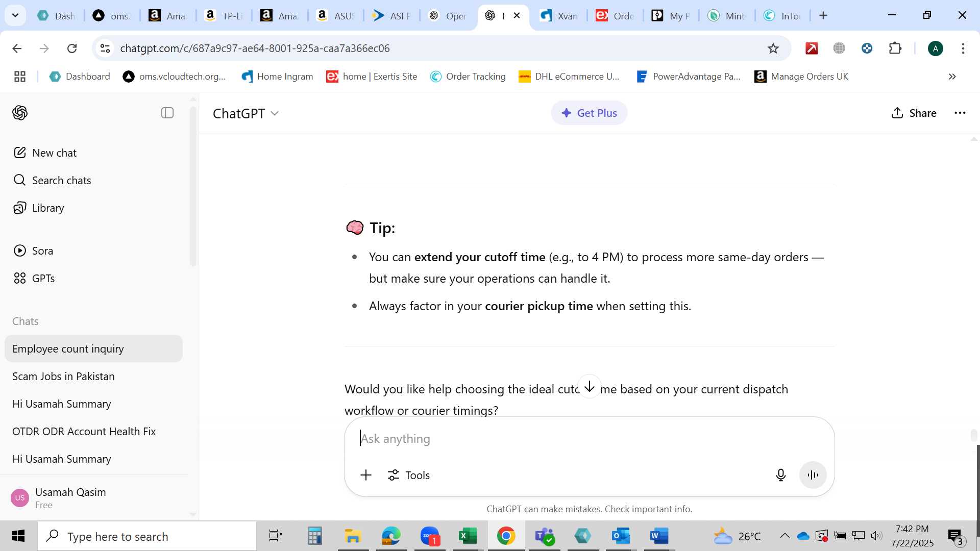This screenshot has width=980, height=551.
Task: Go forward with the browser forward arrow
Action: pos(44,48)
